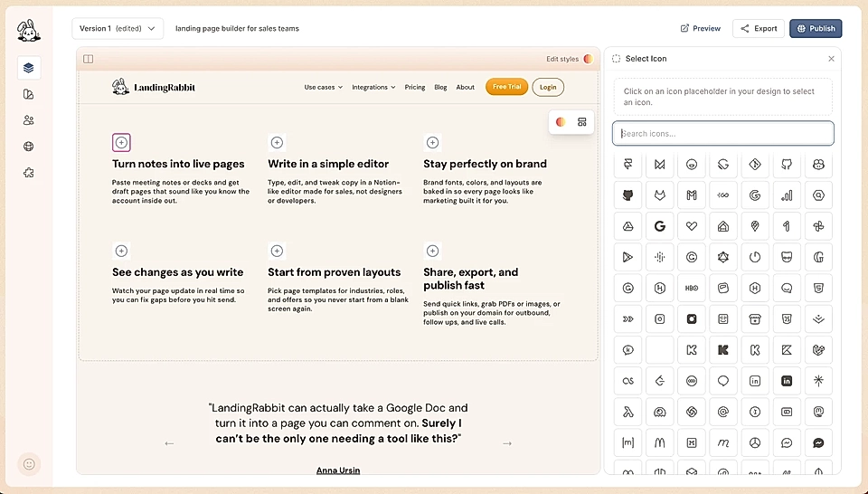Screen dimensions: 868x494
Task: Choose the Kotlin logo icon
Action: pyautogui.click(x=787, y=350)
